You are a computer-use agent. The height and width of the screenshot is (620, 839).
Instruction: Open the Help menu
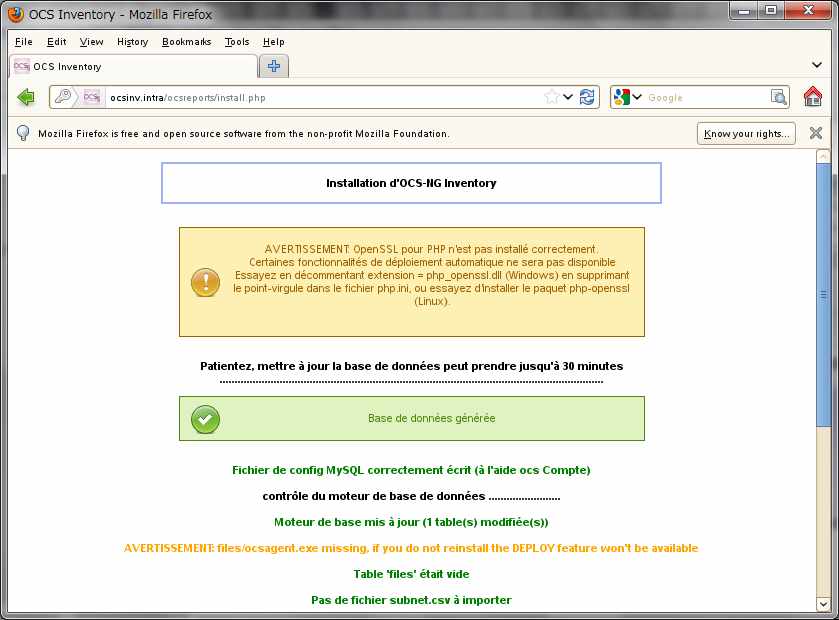273,42
